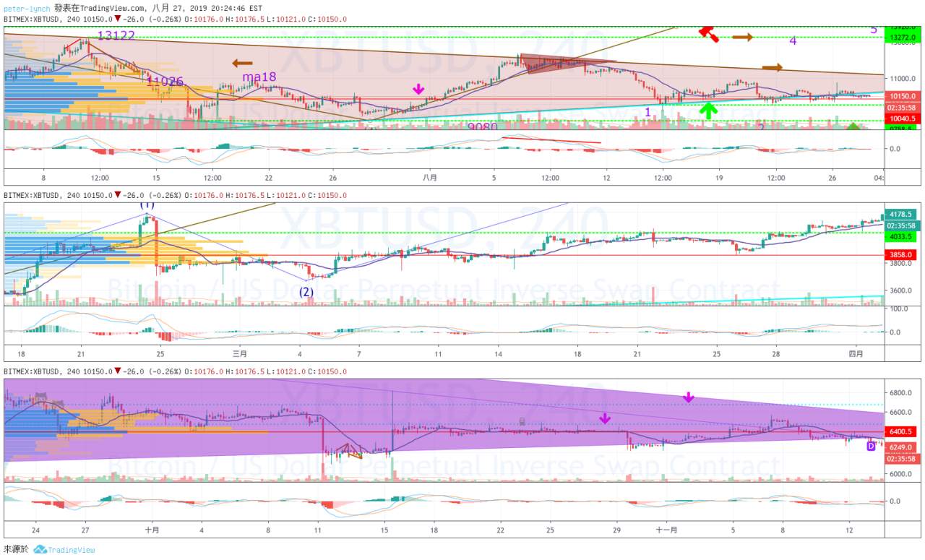This screenshot has width=925, height=560.
Task: Click the brown right arrow beside the red arrow
Action: [742, 36]
